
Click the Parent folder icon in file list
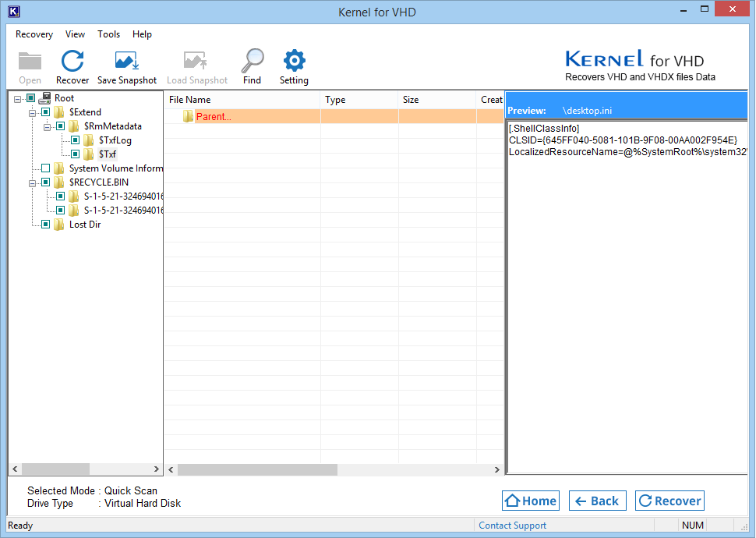188,116
